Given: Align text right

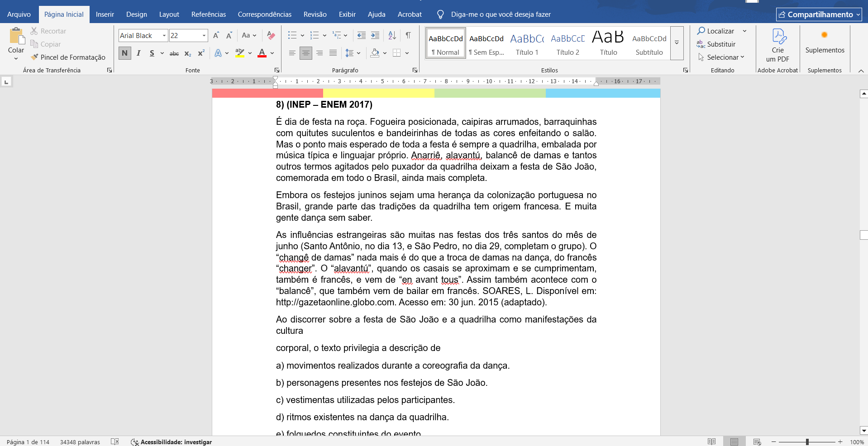Looking at the screenshot, I should [320, 53].
